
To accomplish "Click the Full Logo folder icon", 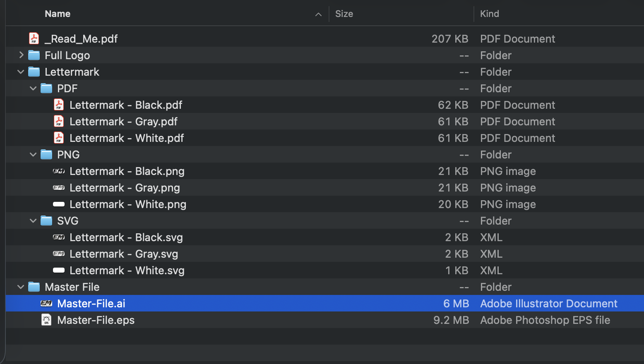I will click(33, 55).
